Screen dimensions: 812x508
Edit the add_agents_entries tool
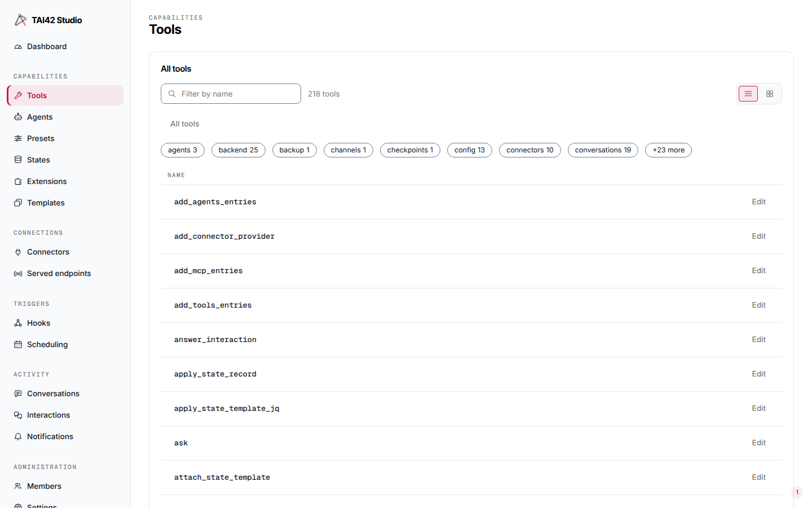(758, 202)
